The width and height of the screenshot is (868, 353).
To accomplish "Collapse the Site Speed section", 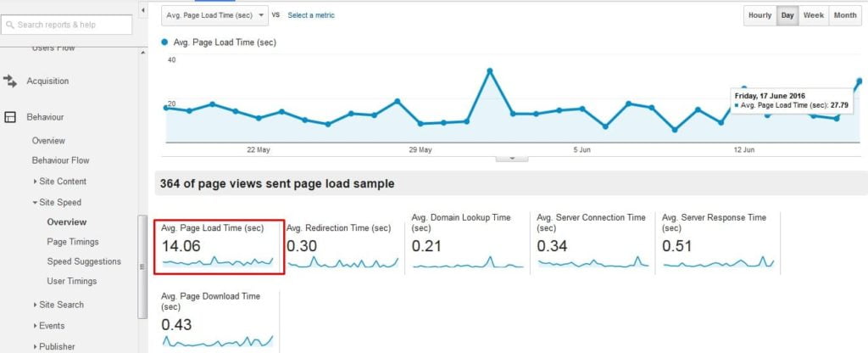I will [35, 202].
